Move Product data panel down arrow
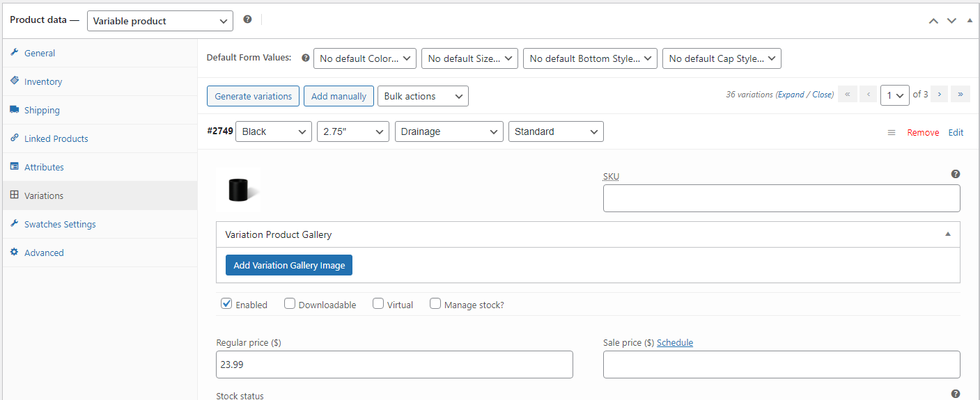 pyautogui.click(x=951, y=21)
